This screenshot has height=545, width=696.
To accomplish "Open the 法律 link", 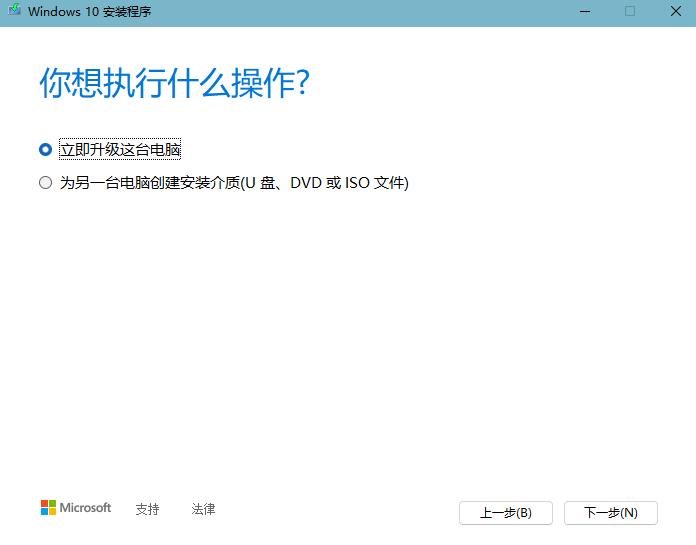I will (203, 509).
